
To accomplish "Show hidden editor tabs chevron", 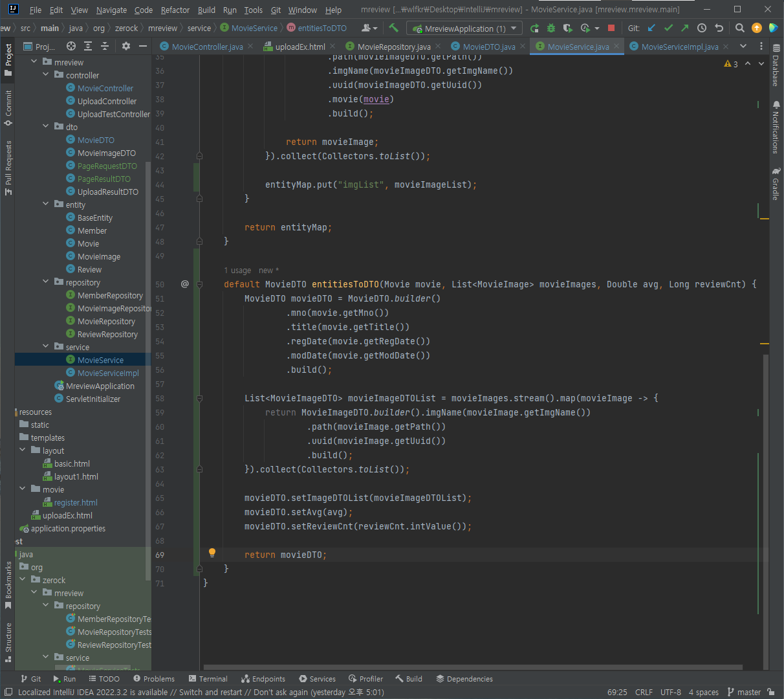I will tap(743, 46).
